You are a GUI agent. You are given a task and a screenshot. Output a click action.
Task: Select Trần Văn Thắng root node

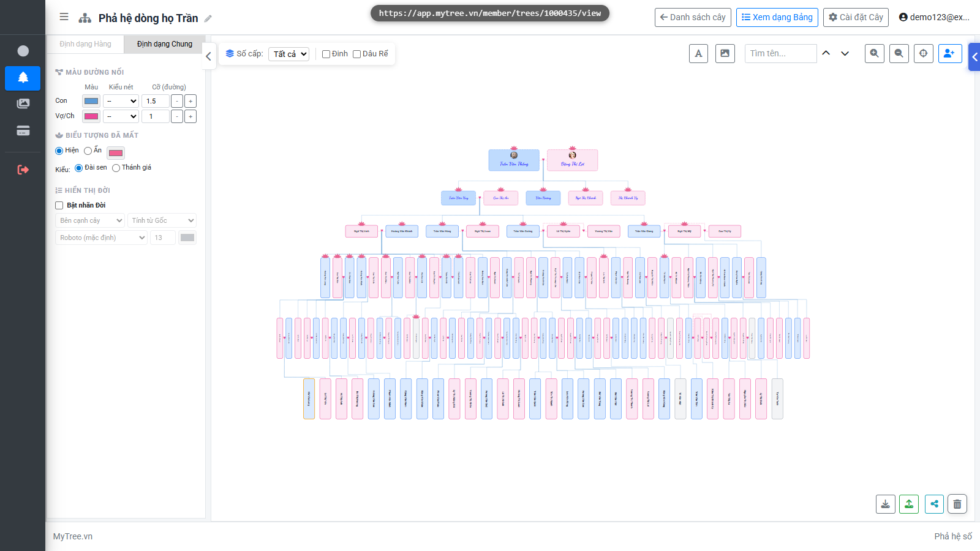tap(514, 160)
